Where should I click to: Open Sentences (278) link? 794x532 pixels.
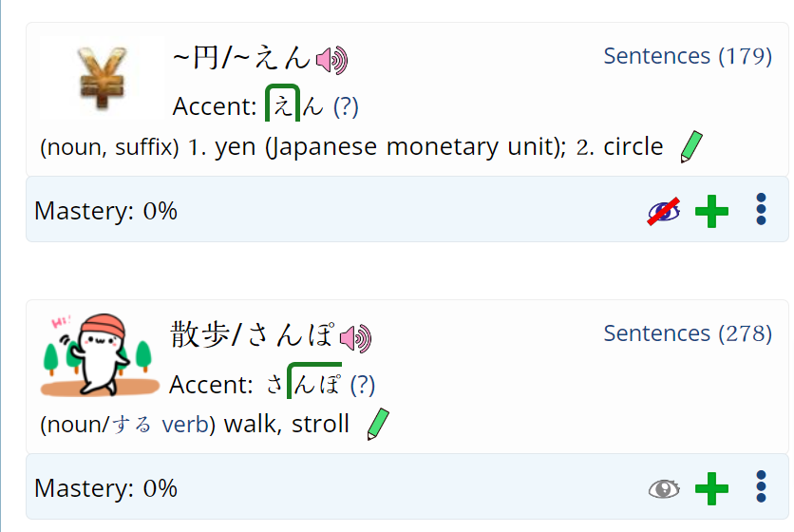tap(688, 333)
